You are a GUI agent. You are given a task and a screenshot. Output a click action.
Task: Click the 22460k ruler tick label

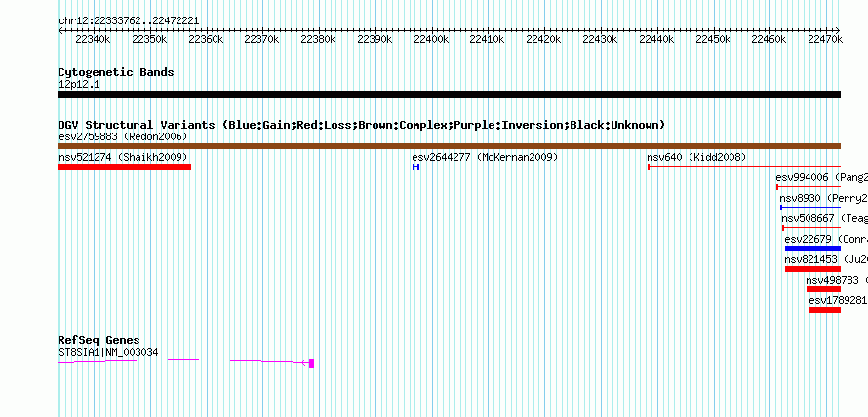click(x=769, y=39)
